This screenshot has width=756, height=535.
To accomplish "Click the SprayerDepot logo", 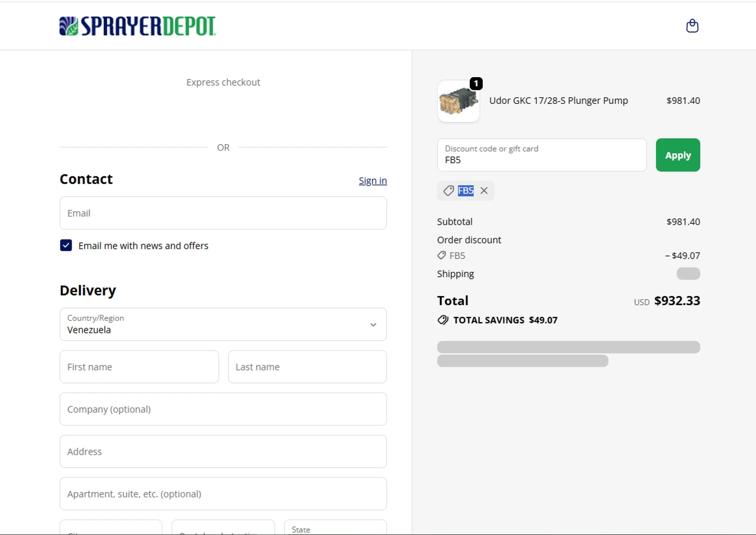I will [137, 26].
